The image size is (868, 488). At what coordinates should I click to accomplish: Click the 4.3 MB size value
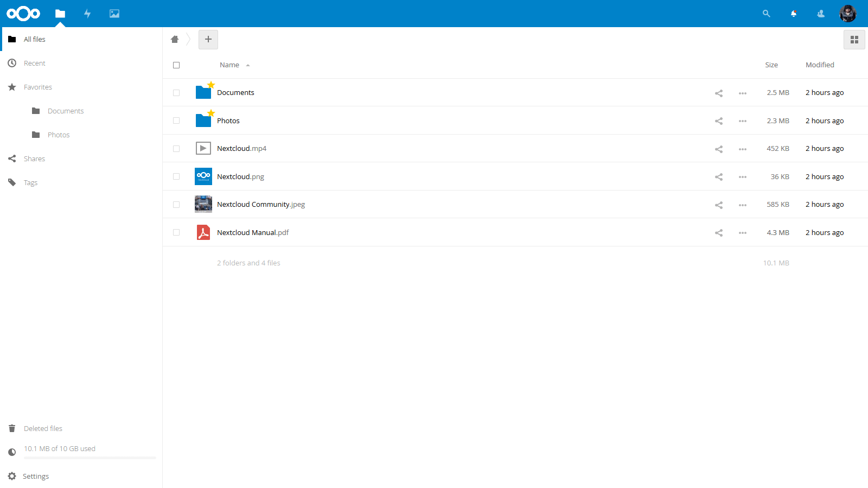778,233
